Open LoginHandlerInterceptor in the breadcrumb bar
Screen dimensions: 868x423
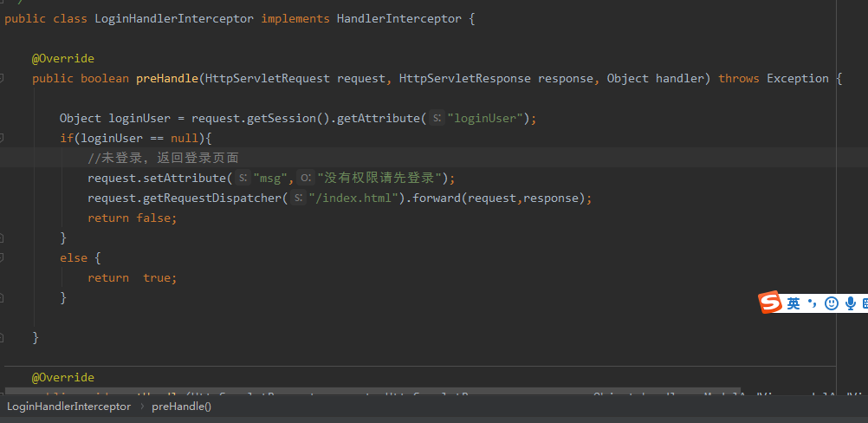pyautogui.click(x=68, y=407)
